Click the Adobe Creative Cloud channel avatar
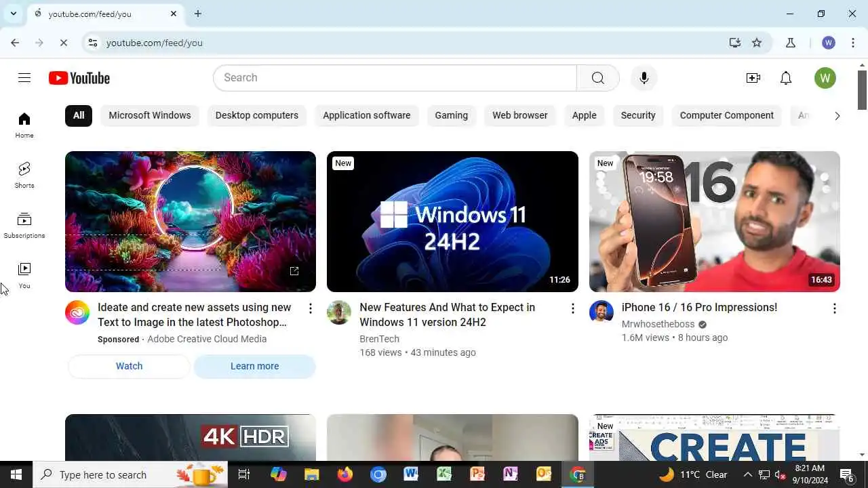Image resolution: width=868 pixels, height=488 pixels. tap(77, 312)
